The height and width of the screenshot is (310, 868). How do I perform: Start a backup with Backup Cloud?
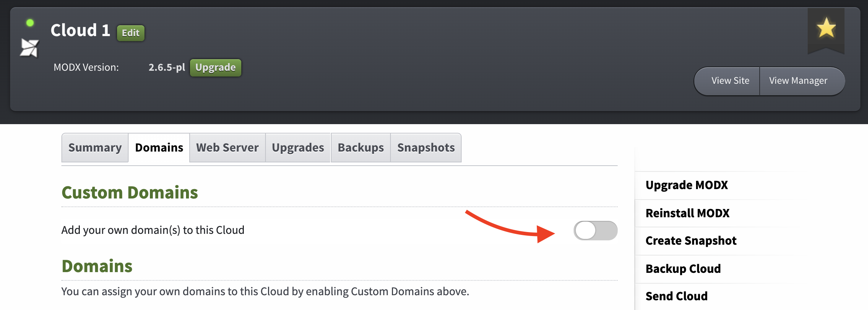click(x=683, y=268)
